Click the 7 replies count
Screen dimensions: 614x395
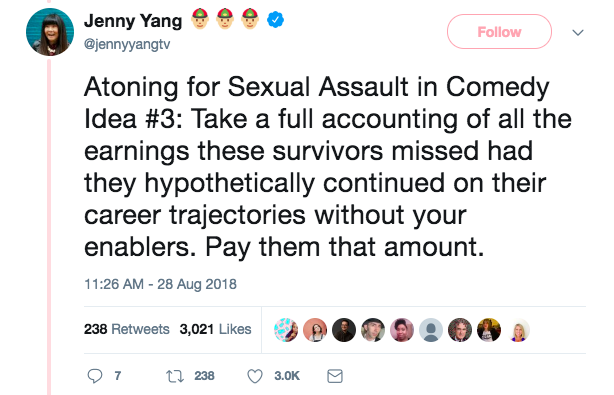(x=117, y=376)
